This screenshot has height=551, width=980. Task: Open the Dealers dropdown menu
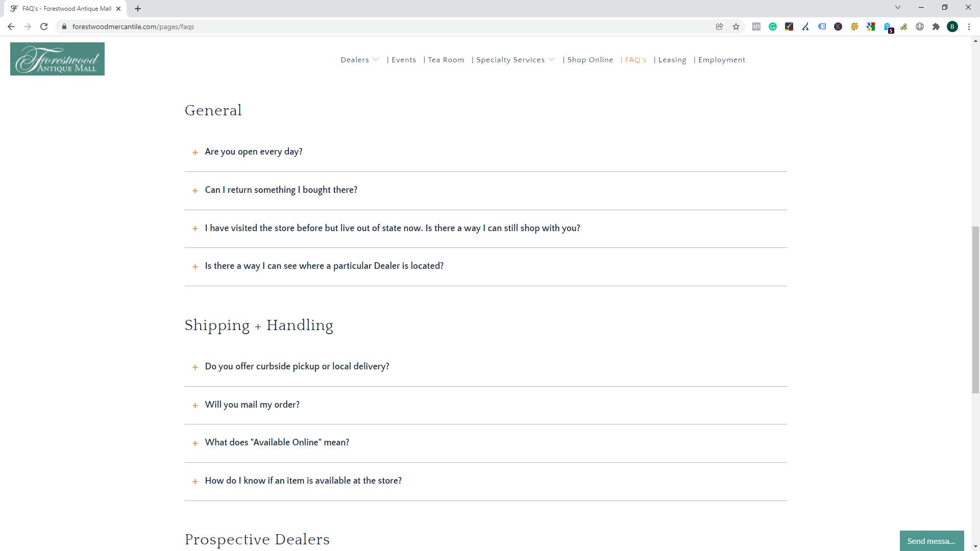pos(360,59)
